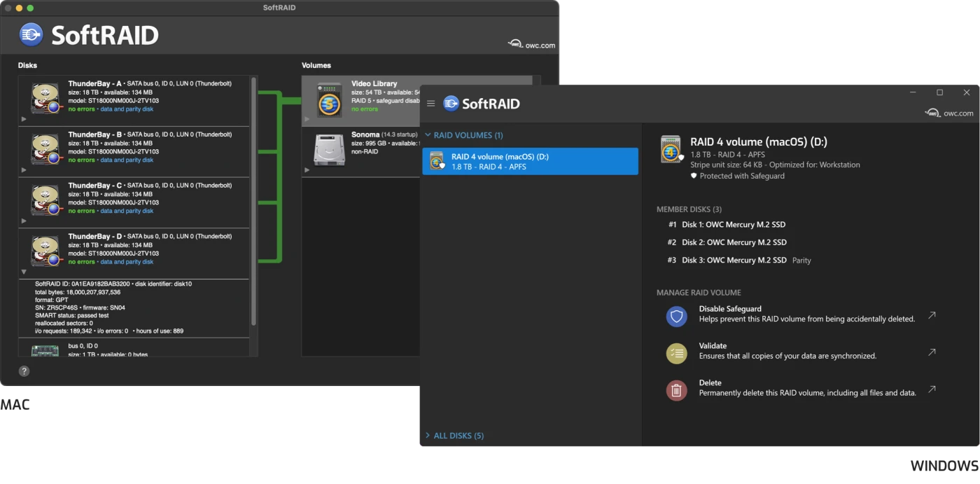Click the MEMBER DISKS (3) heading
This screenshot has width=980, height=484.
coord(689,209)
